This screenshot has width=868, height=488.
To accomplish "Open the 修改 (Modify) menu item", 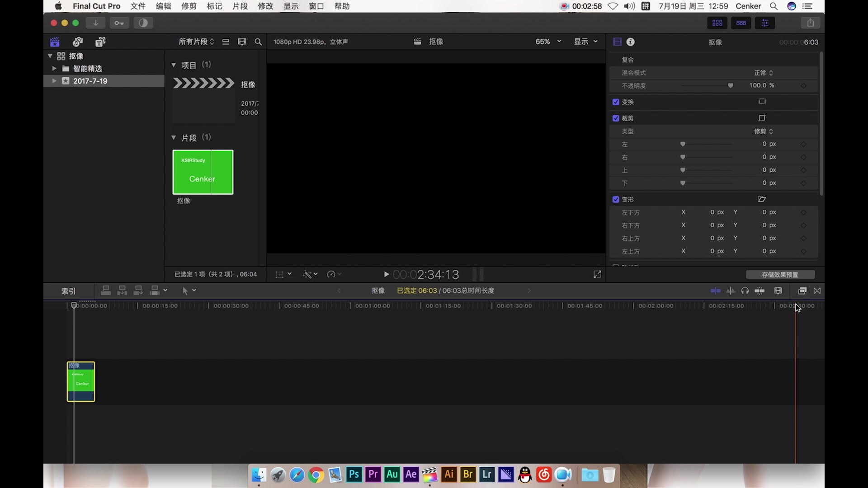I will click(x=264, y=6).
